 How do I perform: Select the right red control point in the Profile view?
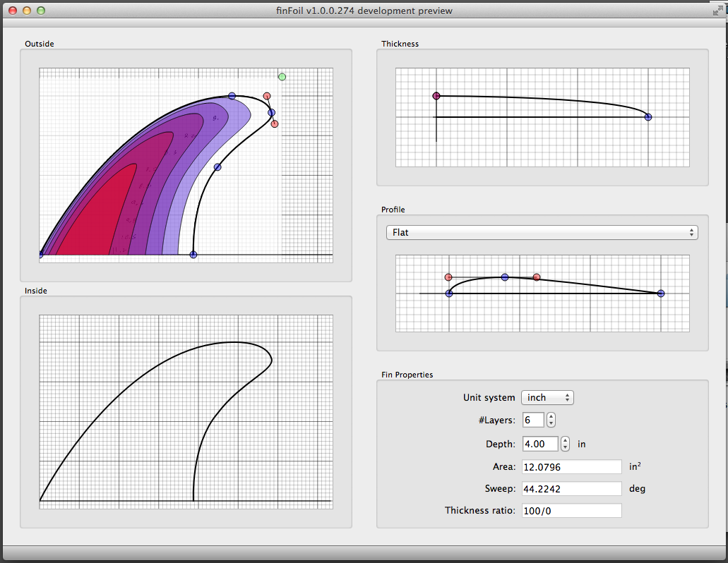click(536, 277)
